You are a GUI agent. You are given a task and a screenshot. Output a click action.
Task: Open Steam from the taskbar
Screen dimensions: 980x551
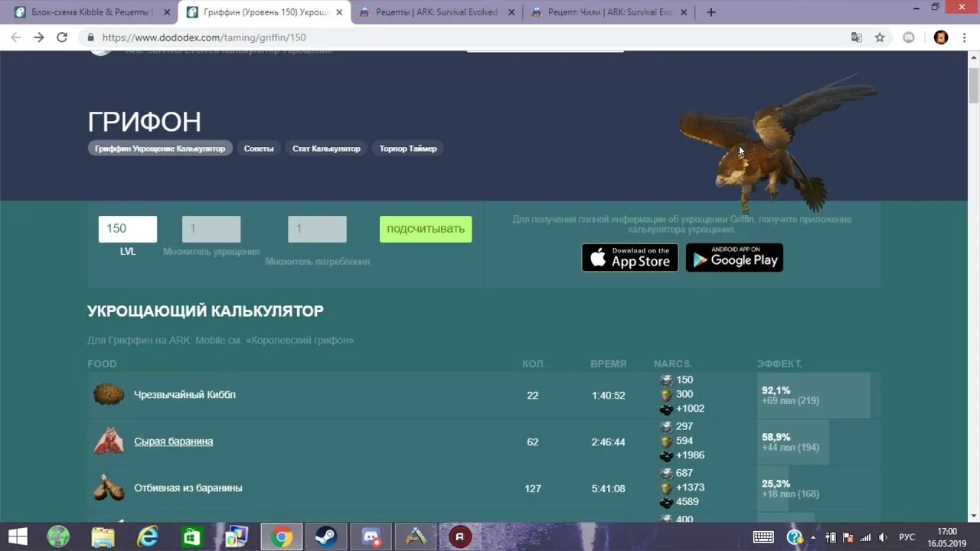(325, 537)
